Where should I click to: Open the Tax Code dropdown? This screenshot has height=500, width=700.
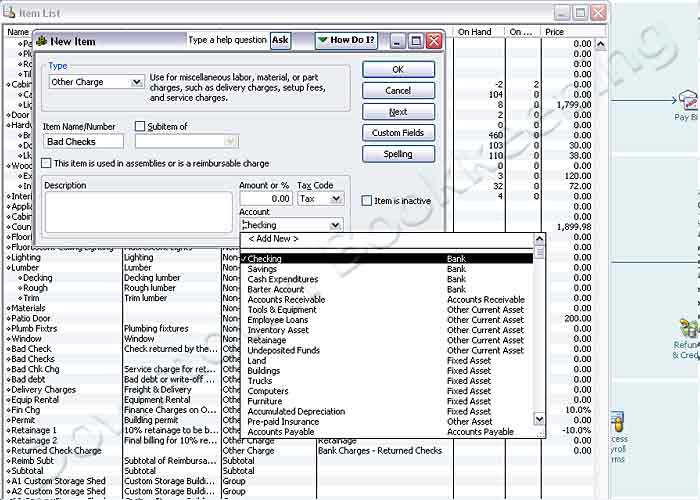click(x=336, y=199)
